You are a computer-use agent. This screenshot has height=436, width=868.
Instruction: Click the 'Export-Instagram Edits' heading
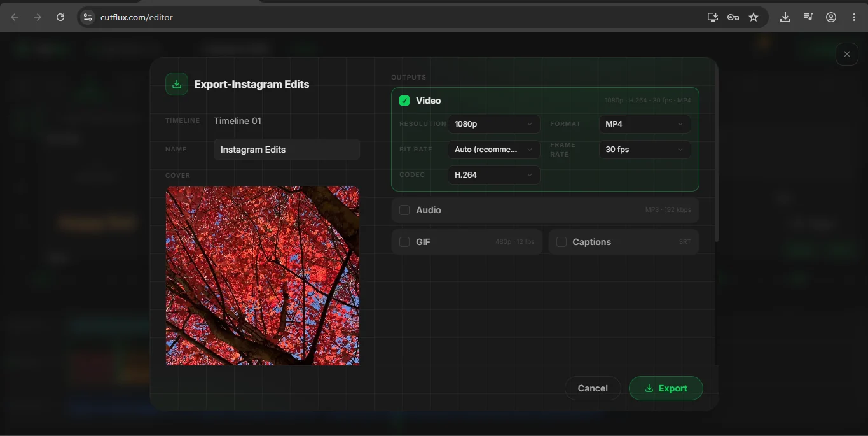(252, 84)
